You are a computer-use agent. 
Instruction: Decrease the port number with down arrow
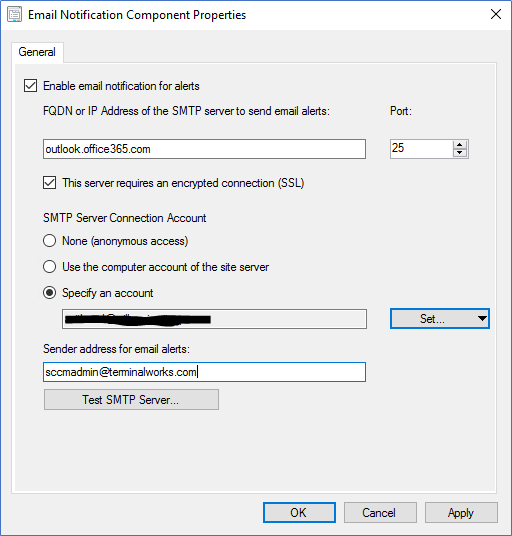[460, 152]
